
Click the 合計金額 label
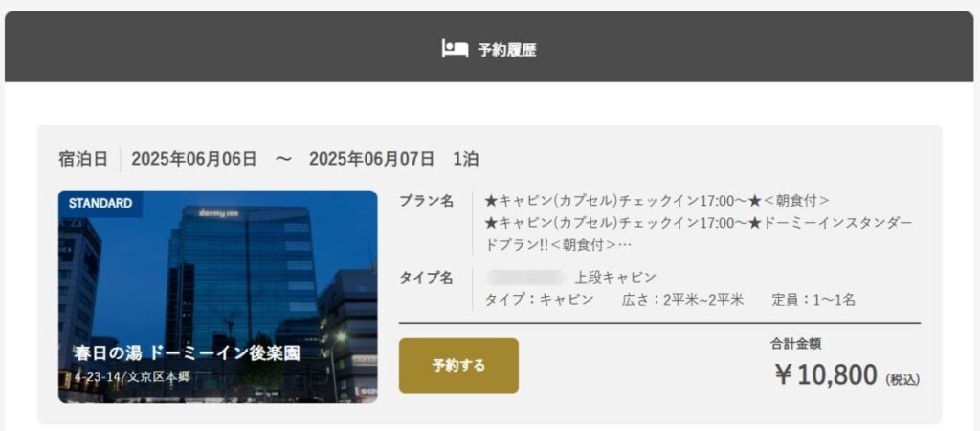point(795,344)
